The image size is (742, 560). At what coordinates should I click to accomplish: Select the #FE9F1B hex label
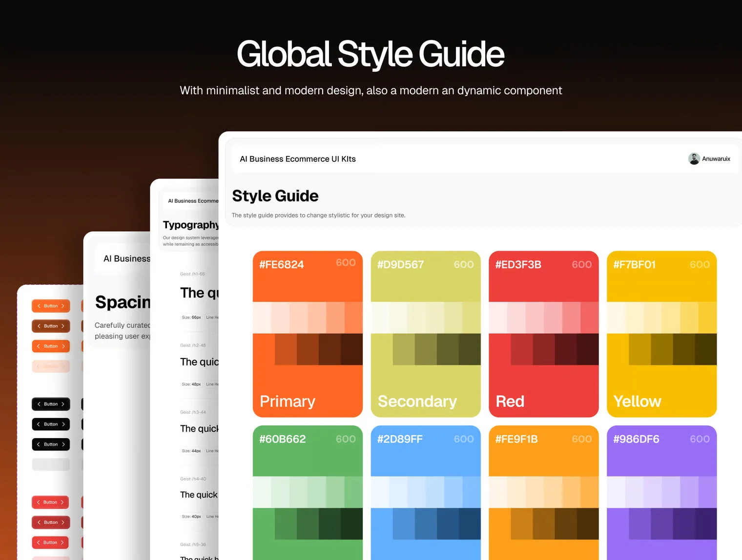click(516, 439)
